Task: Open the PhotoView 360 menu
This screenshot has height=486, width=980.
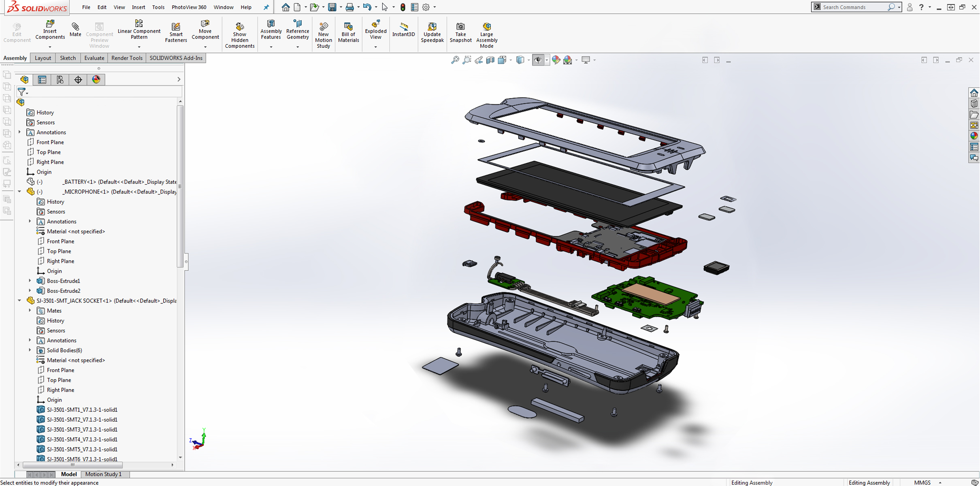Action: tap(189, 7)
